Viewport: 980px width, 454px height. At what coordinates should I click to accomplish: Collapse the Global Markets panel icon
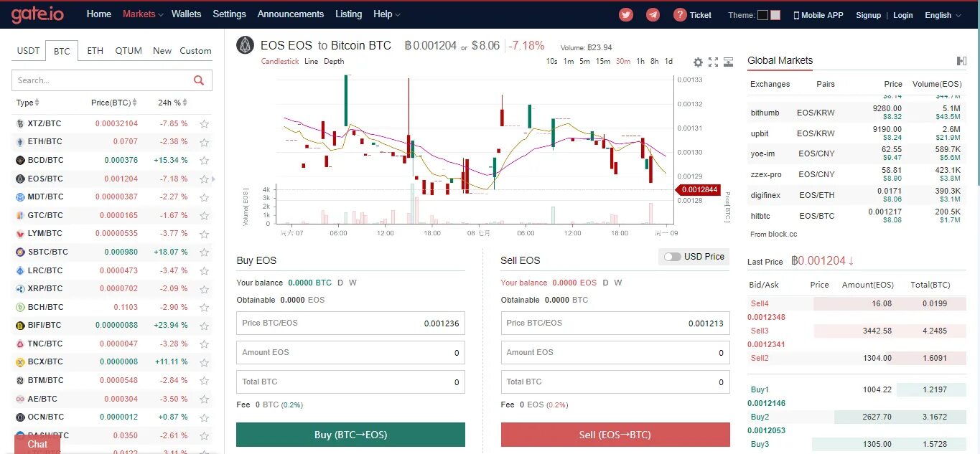click(961, 61)
